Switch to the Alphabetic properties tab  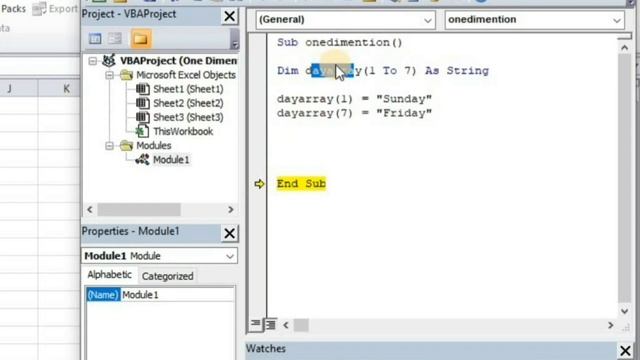(109, 275)
